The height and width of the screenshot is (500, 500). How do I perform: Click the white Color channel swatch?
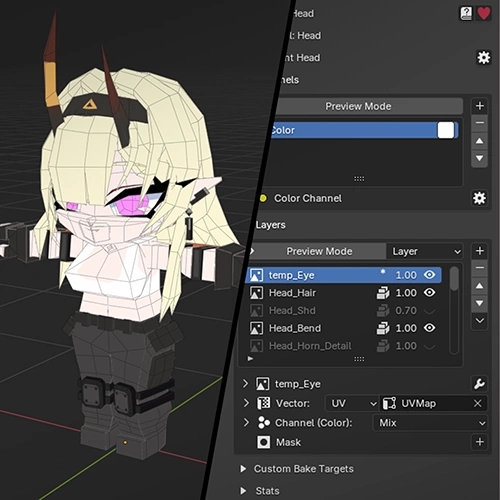(446, 130)
